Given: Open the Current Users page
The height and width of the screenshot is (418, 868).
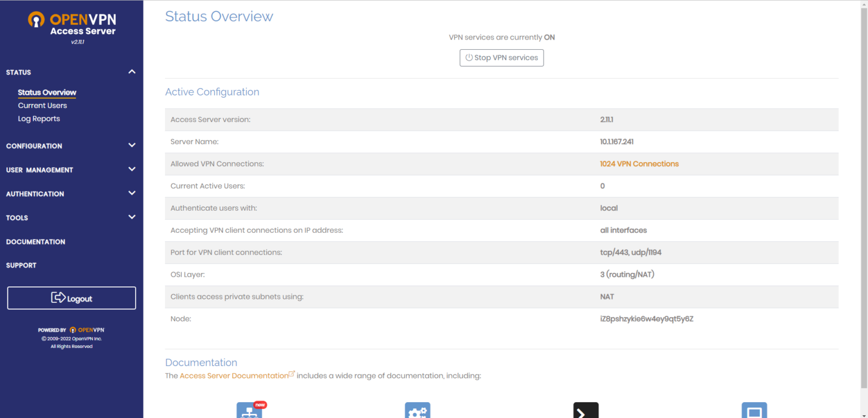Looking at the screenshot, I should click(x=42, y=105).
